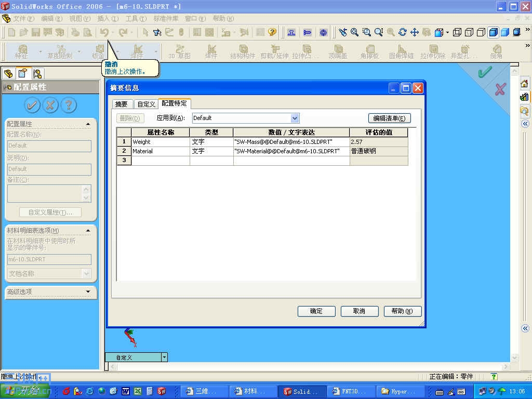
Task: Collapse the 材料明细表选项 section
Action: (x=88, y=231)
